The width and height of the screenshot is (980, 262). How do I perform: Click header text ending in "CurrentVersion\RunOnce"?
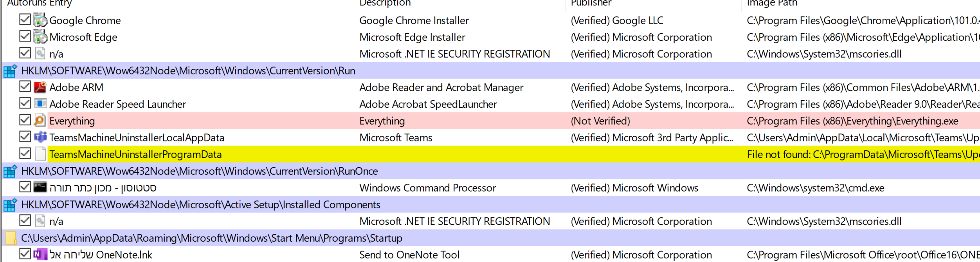tap(200, 171)
